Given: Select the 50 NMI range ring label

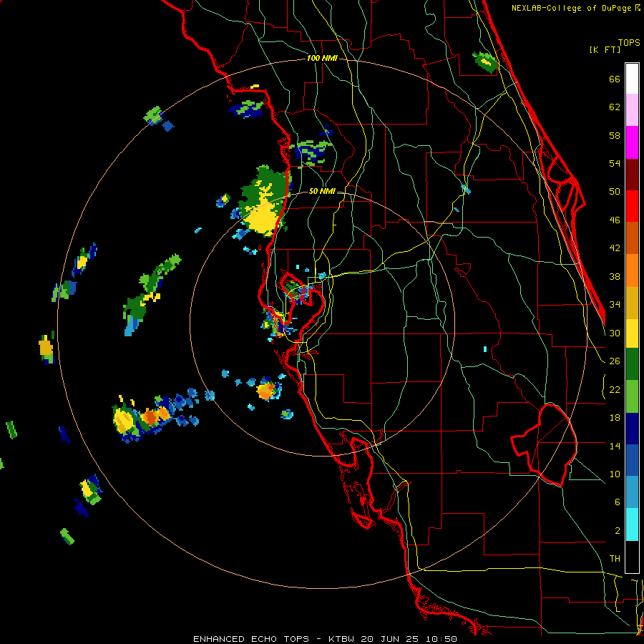Looking at the screenshot, I should (x=322, y=191).
